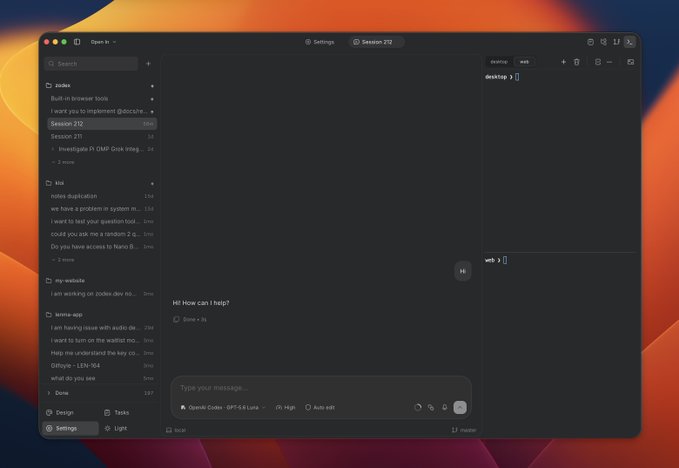Viewport: 679px width, 468px height.
Task: Select Session 212 in sidebar
Action: tap(102, 124)
